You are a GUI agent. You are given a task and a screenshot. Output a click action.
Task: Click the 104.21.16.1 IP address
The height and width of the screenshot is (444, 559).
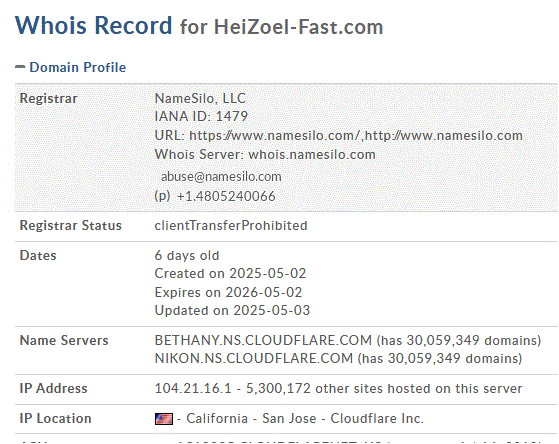click(193, 388)
